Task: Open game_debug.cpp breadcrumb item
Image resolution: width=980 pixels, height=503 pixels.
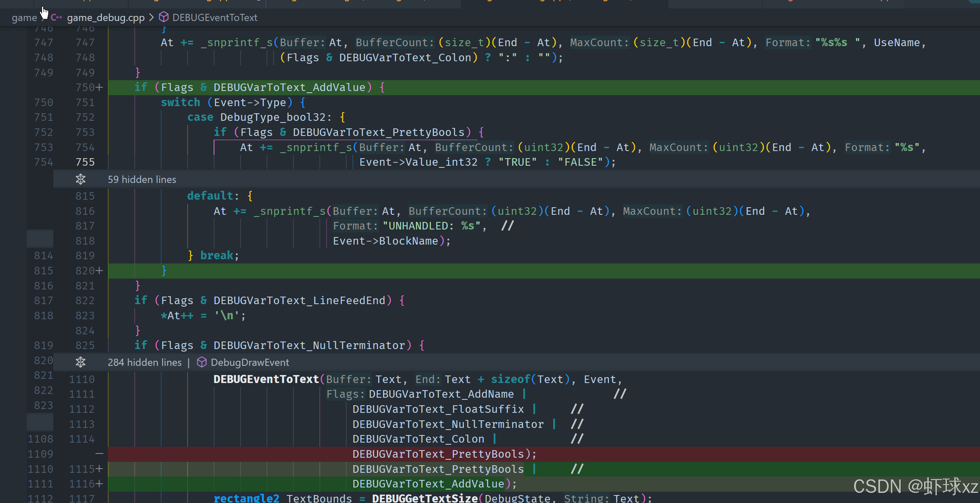Action: [105, 18]
